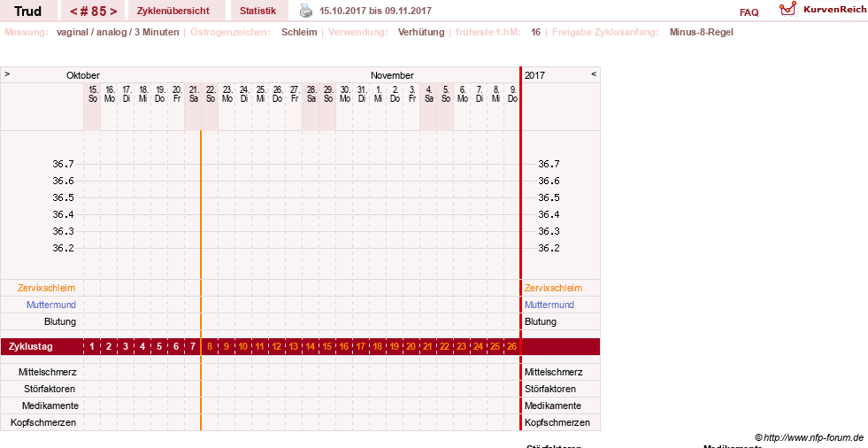This screenshot has height=448, width=868.
Task: Open the KurvenReich logo link
Action: pyautogui.click(x=823, y=10)
